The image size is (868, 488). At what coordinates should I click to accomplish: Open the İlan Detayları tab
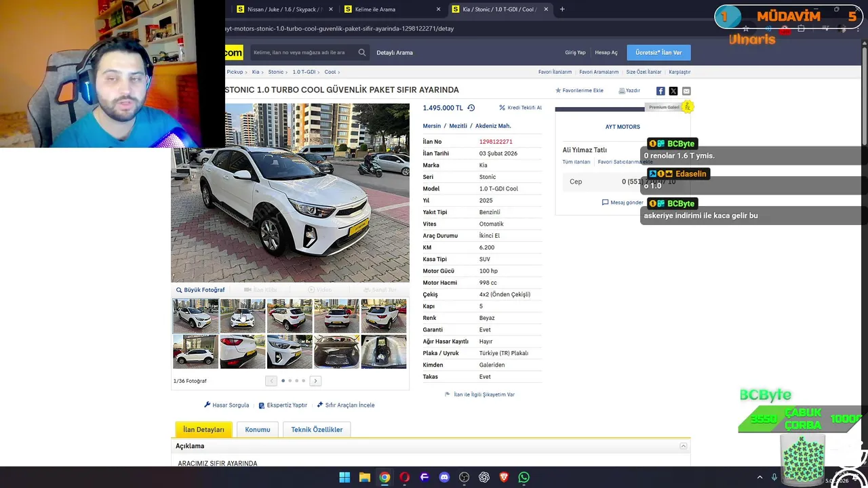pyautogui.click(x=203, y=430)
